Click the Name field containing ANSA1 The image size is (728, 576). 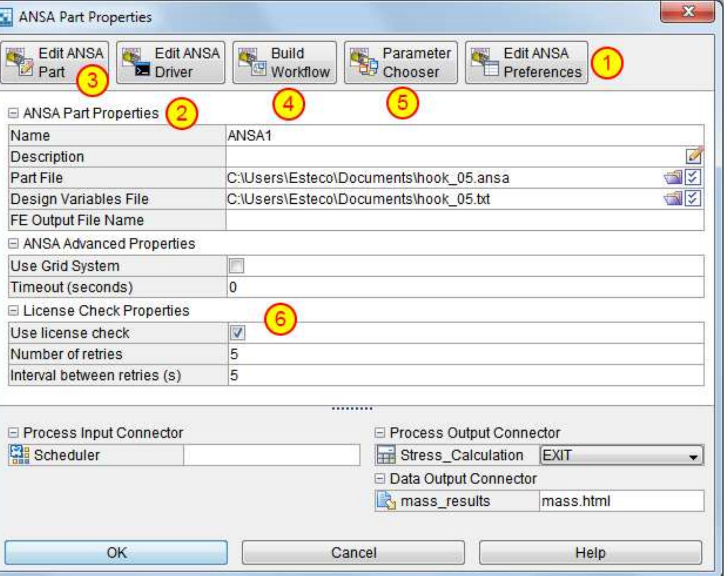[x=465, y=135]
